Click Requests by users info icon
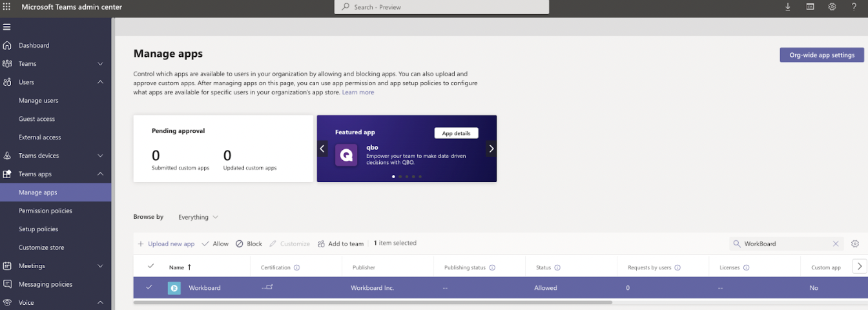This screenshot has height=310, width=868. [677, 267]
